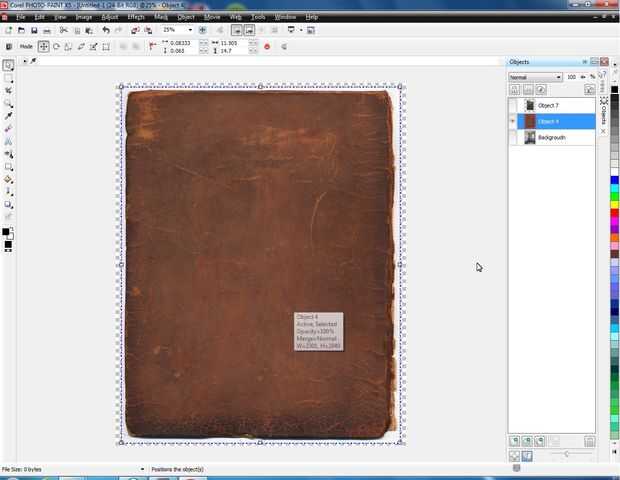
Task: Open the Object menu
Action: pos(186,17)
